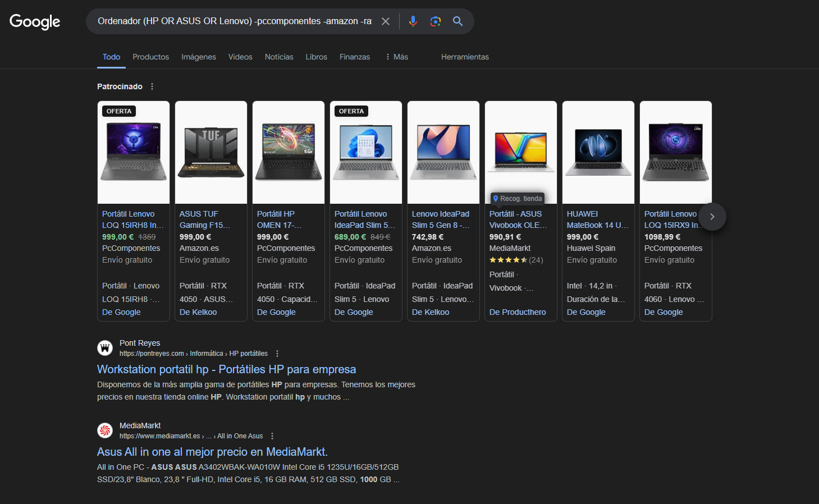Viewport: 819px width, 504px height.
Task: Open options menu for Pont Reyes result
Action: pos(277,354)
